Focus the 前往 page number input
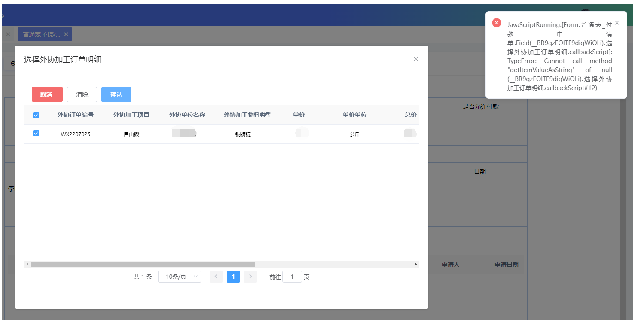This screenshot has height=332, width=644. point(292,277)
